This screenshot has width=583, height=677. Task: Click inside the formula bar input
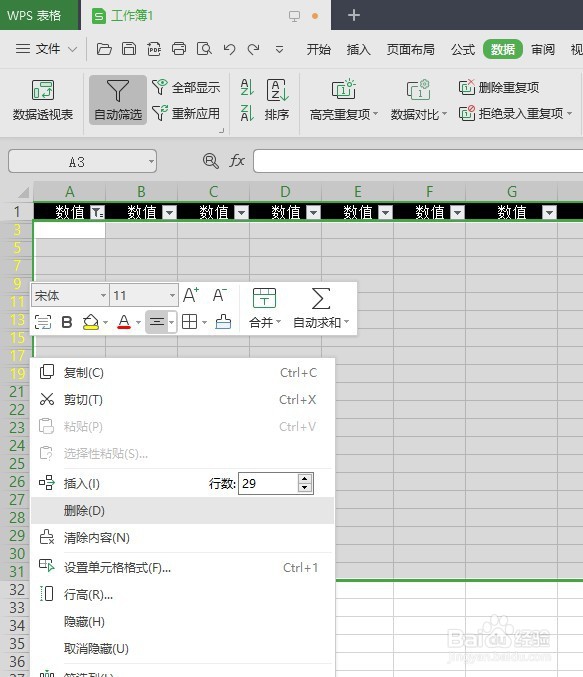click(x=418, y=161)
